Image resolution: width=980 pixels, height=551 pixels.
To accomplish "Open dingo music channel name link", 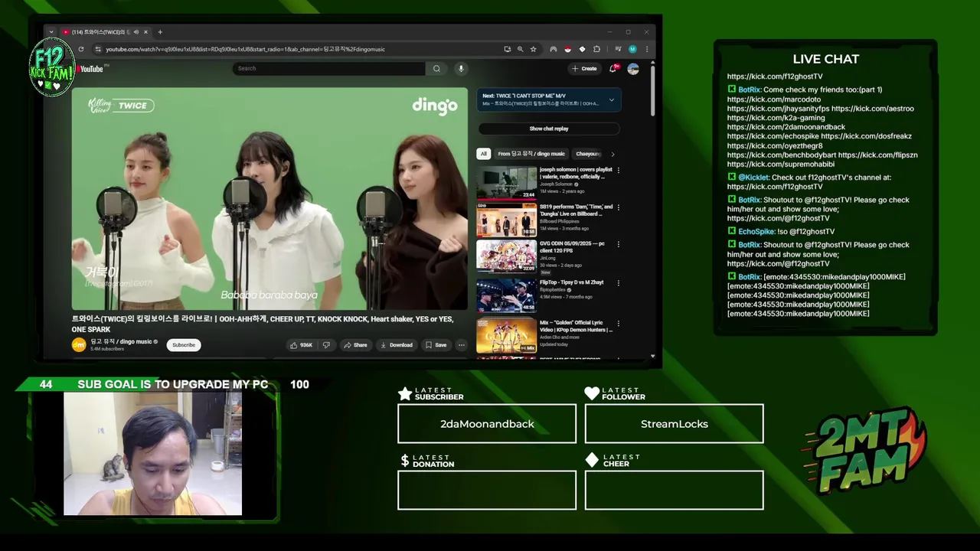I will pyautogui.click(x=121, y=342).
